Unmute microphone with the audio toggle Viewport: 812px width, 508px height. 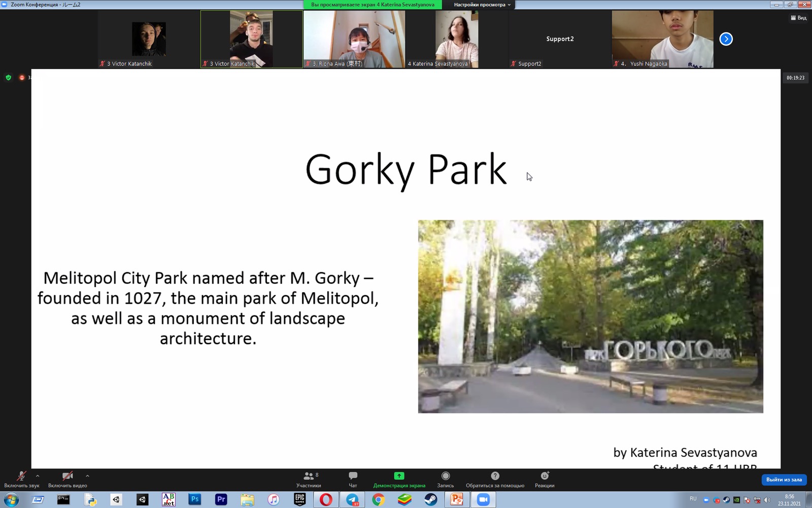(x=21, y=477)
